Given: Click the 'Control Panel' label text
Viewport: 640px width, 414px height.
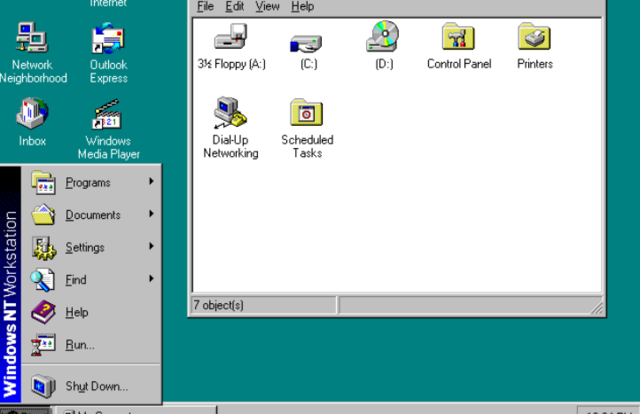Looking at the screenshot, I should [459, 64].
